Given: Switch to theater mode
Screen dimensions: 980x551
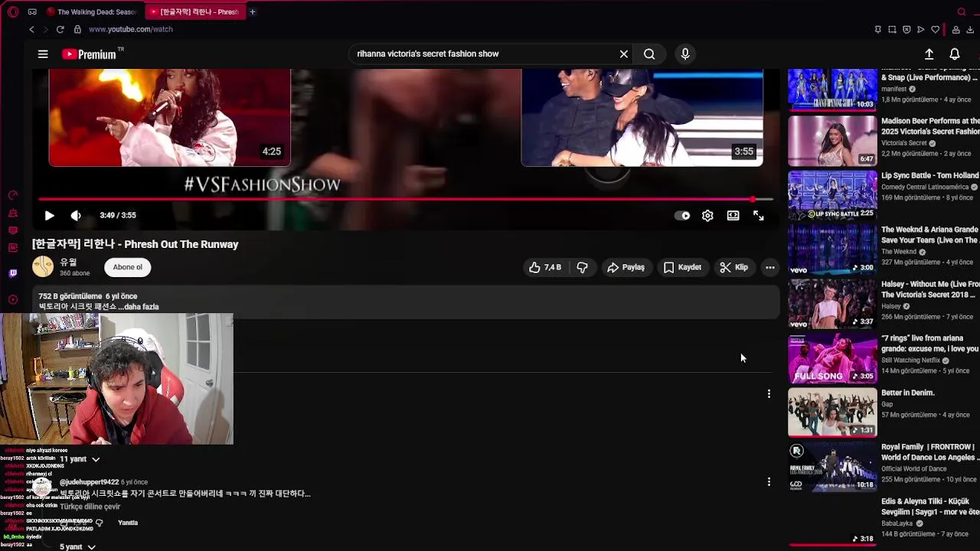Looking at the screenshot, I should click(733, 216).
